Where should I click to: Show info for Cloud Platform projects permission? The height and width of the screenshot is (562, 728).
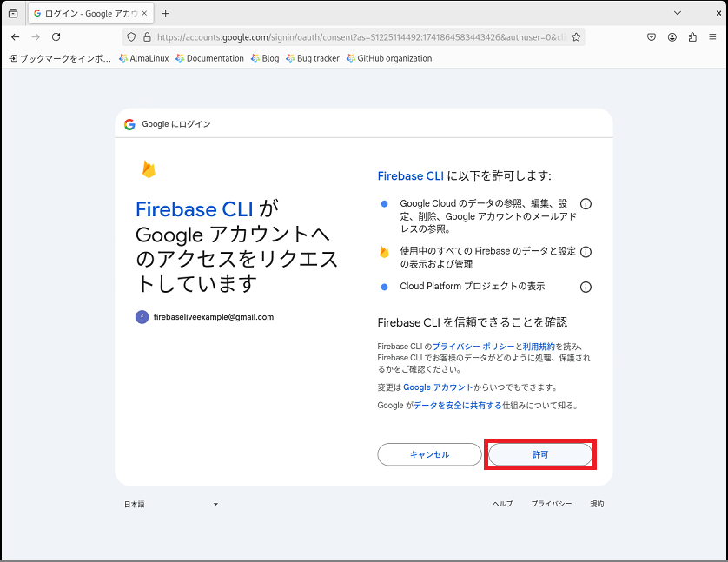tap(586, 287)
